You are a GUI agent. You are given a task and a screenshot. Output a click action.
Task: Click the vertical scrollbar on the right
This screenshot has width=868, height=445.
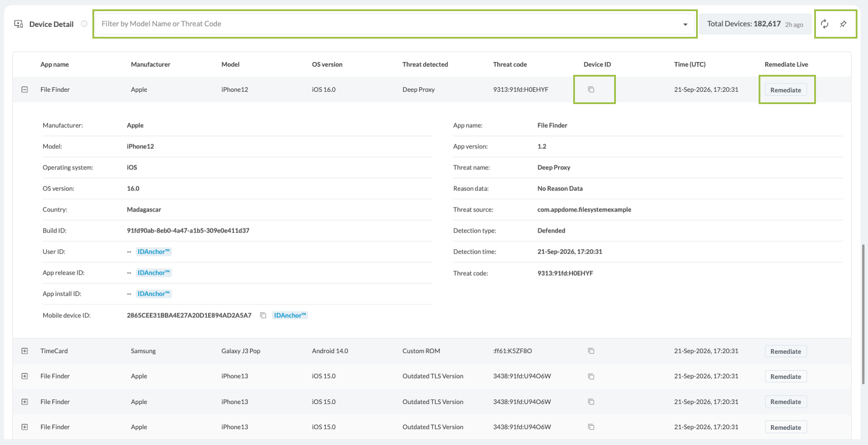click(x=863, y=314)
